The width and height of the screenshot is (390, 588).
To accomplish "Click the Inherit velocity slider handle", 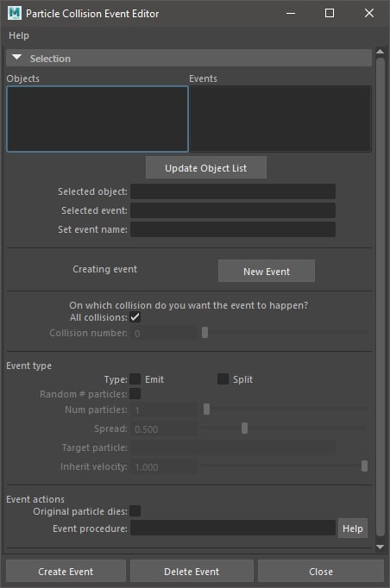I will tap(364, 466).
